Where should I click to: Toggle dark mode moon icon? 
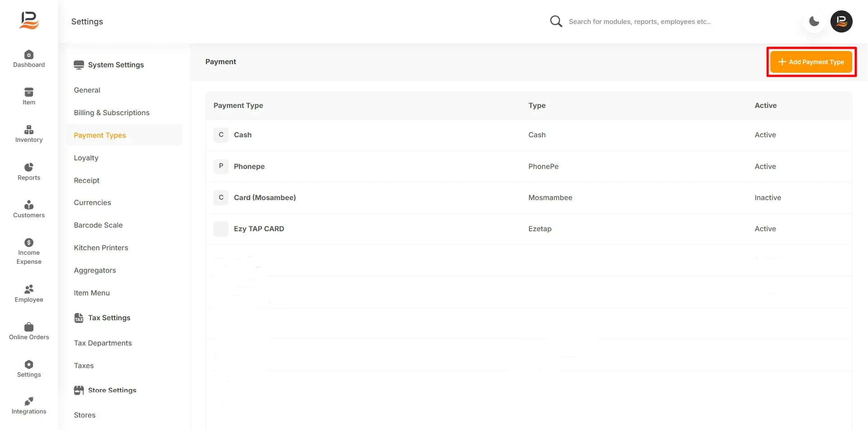tap(814, 21)
